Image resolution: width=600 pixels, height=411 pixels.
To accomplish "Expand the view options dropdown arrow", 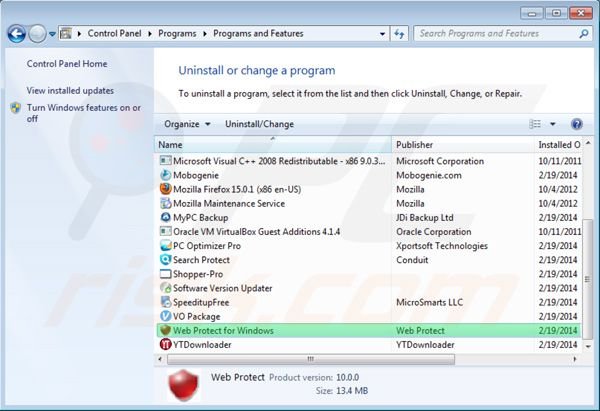I will 553,124.
